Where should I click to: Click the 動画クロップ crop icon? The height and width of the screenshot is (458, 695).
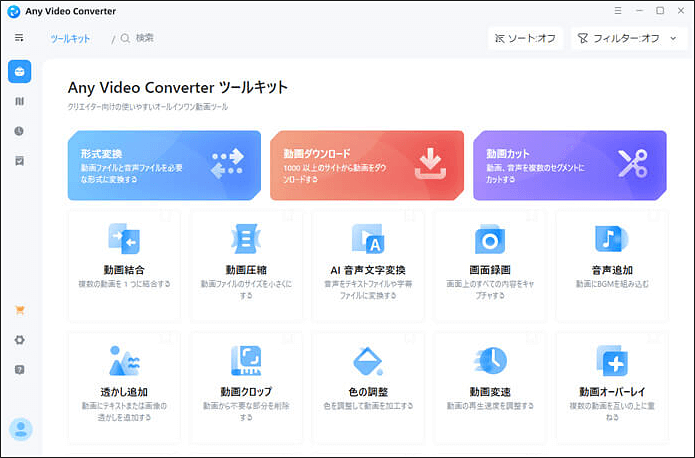coord(246,360)
